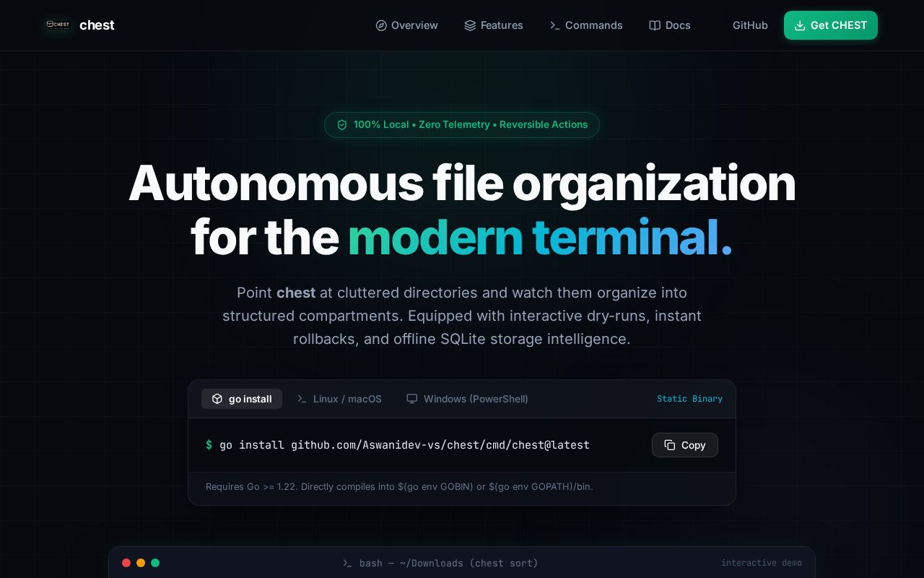Open the GitHub link

tap(750, 25)
